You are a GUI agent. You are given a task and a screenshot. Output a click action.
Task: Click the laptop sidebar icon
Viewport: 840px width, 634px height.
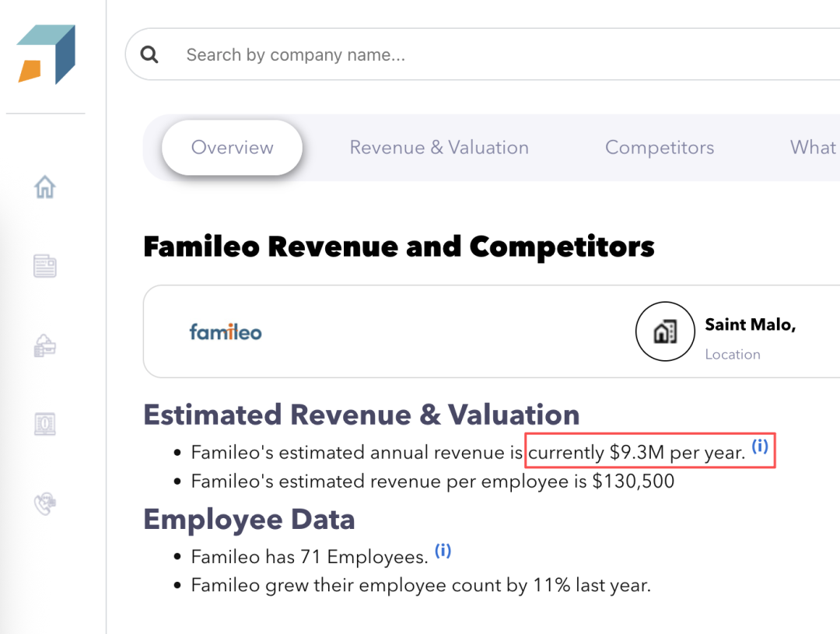tap(45, 425)
